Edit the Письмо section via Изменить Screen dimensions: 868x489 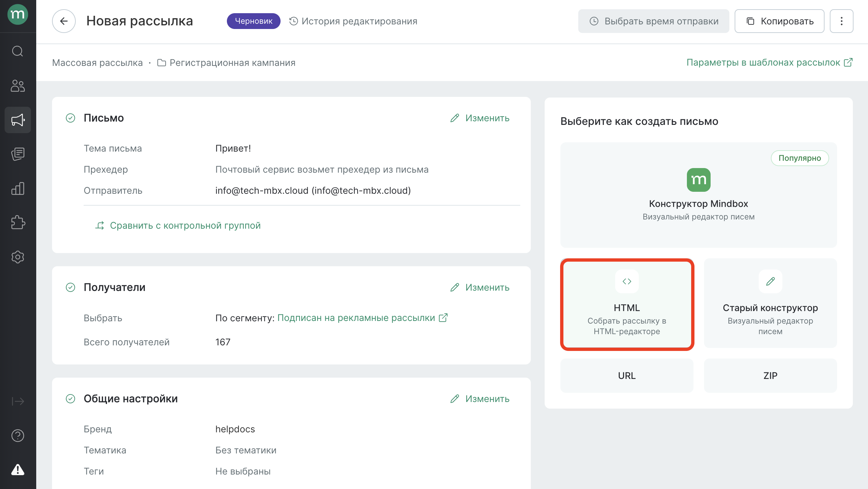[480, 118]
